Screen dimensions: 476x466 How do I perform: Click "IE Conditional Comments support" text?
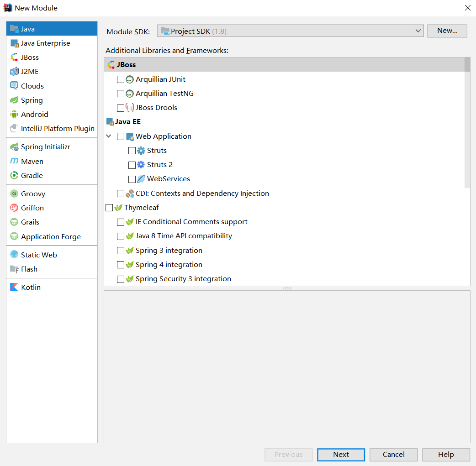pyautogui.click(x=191, y=222)
